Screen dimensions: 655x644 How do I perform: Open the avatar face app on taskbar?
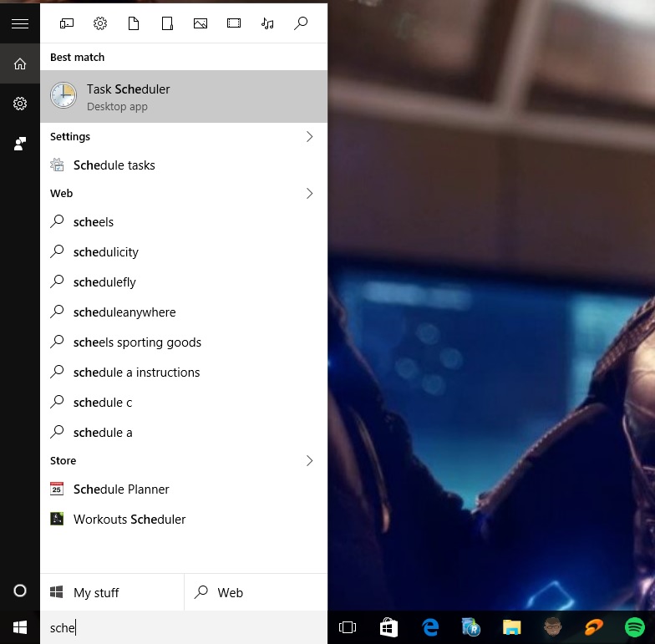[553, 627]
